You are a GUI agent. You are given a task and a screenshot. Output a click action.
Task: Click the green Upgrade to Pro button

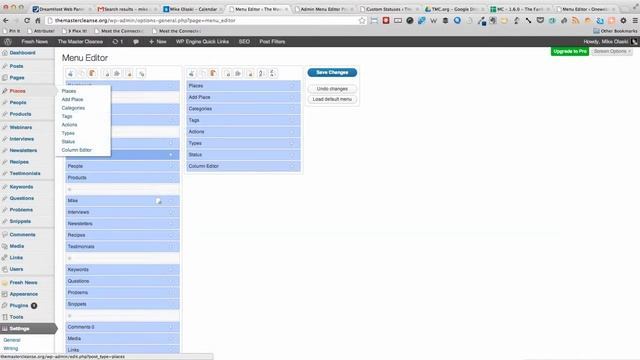pos(570,51)
